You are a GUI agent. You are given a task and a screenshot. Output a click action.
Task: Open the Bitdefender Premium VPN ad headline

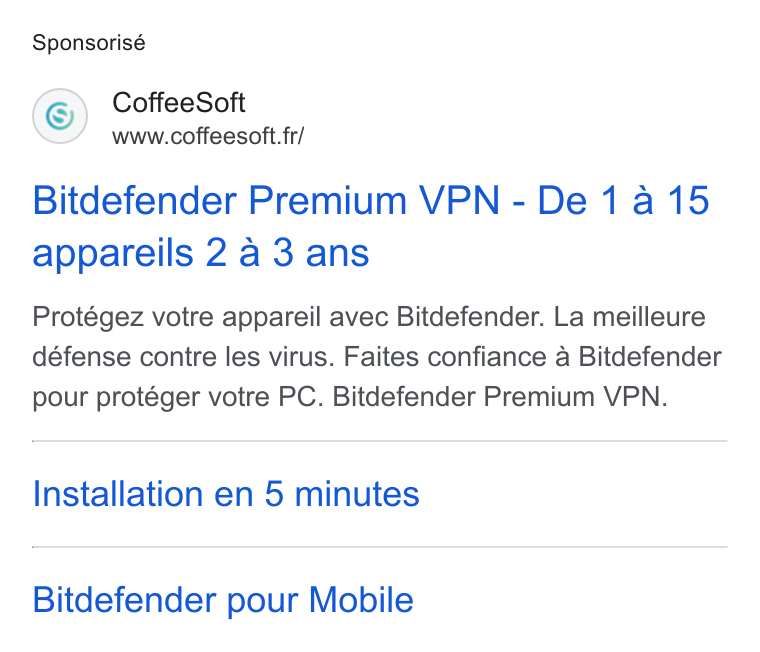371,226
